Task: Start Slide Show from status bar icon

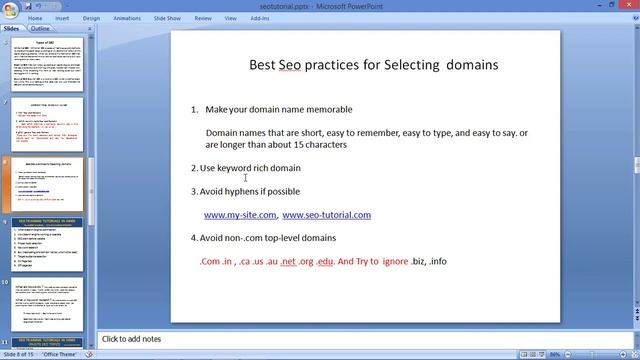Action: click(x=542, y=354)
